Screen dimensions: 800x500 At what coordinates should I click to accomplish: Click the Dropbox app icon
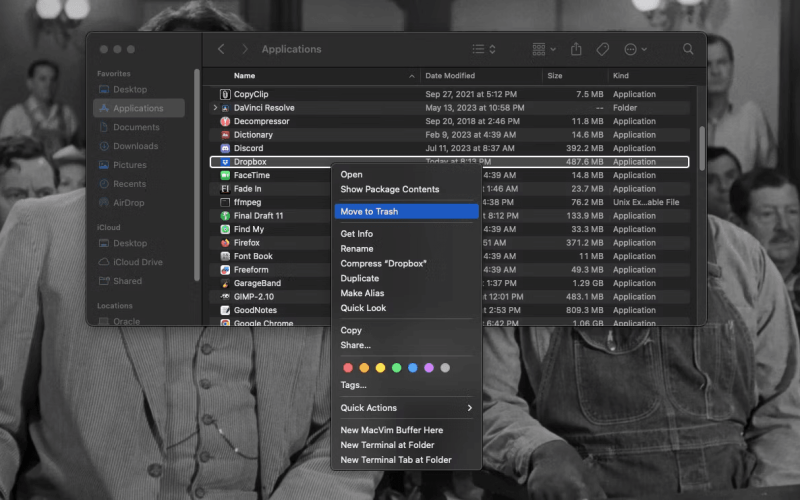coord(225,162)
